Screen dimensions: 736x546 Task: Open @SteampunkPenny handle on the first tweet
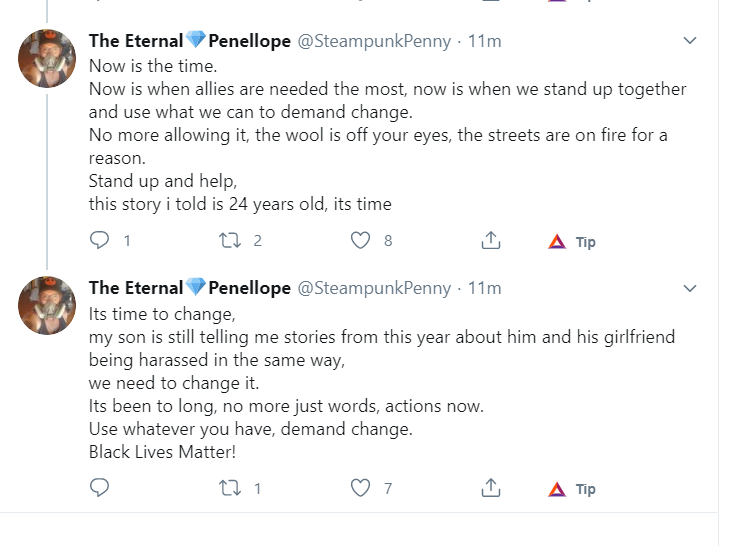tap(374, 41)
